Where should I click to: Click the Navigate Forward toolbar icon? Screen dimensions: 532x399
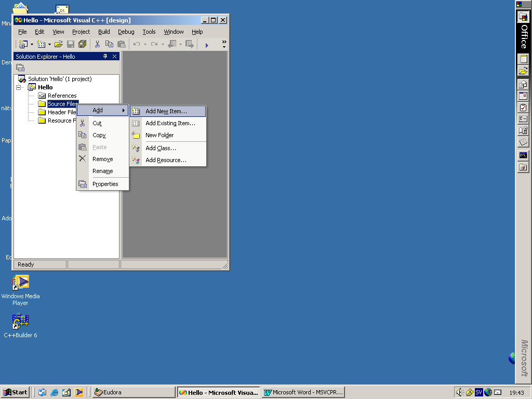tap(189, 44)
